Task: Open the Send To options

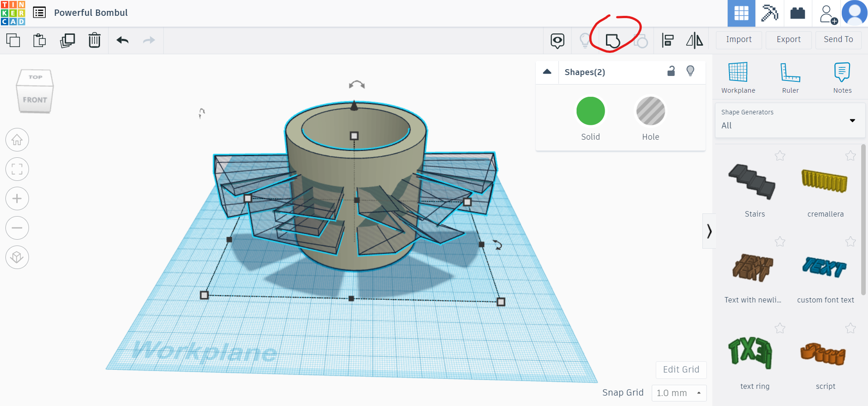Action: click(x=838, y=40)
